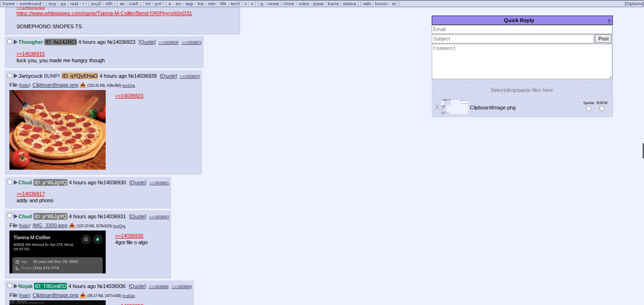Open the [Options] menu
Image resolution: width=644 pixels, height=305 pixels.
coord(634,4)
